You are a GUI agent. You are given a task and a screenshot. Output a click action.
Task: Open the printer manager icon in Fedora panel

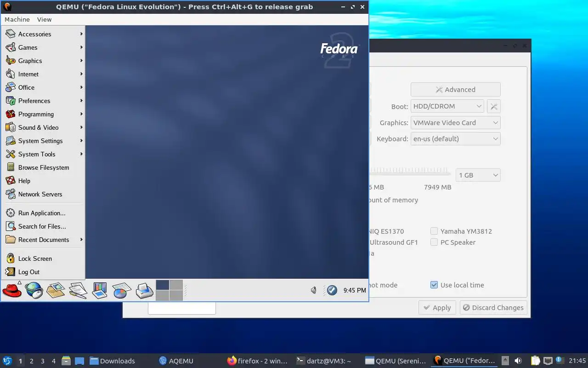(x=144, y=290)
